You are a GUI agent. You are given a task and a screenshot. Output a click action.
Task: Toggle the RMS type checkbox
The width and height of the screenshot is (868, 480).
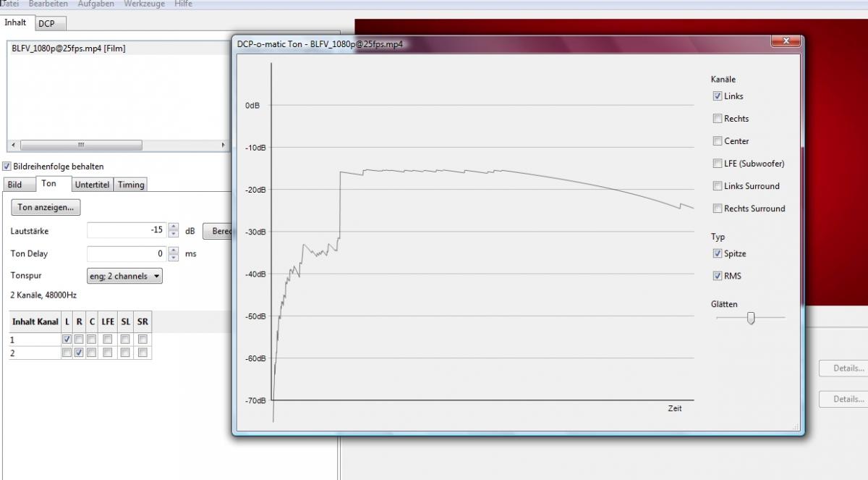(x=718, y=276)
